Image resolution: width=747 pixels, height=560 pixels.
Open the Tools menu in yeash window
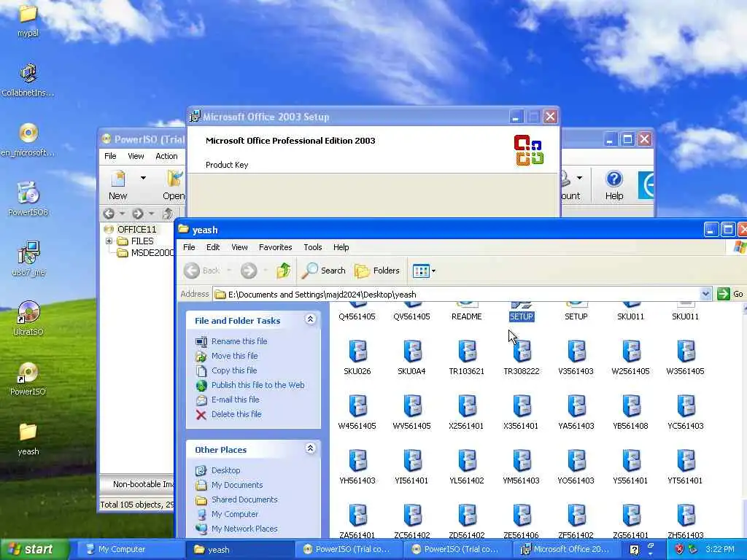coord(313,247)
